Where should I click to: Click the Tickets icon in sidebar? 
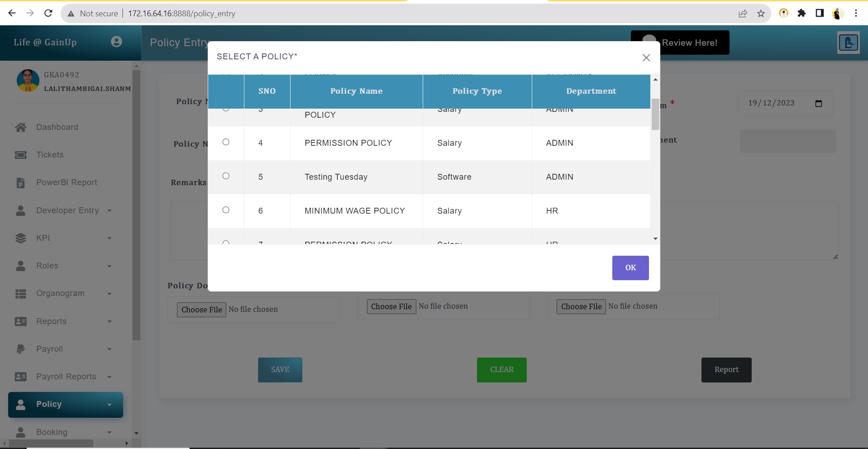coord(21,155)
